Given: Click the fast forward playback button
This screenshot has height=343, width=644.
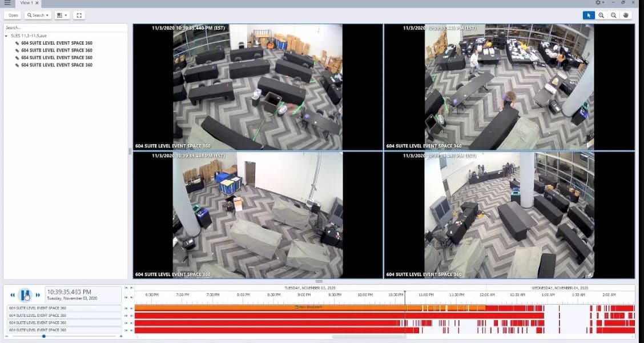Looking at the screenshot, I should coord(38,295).
